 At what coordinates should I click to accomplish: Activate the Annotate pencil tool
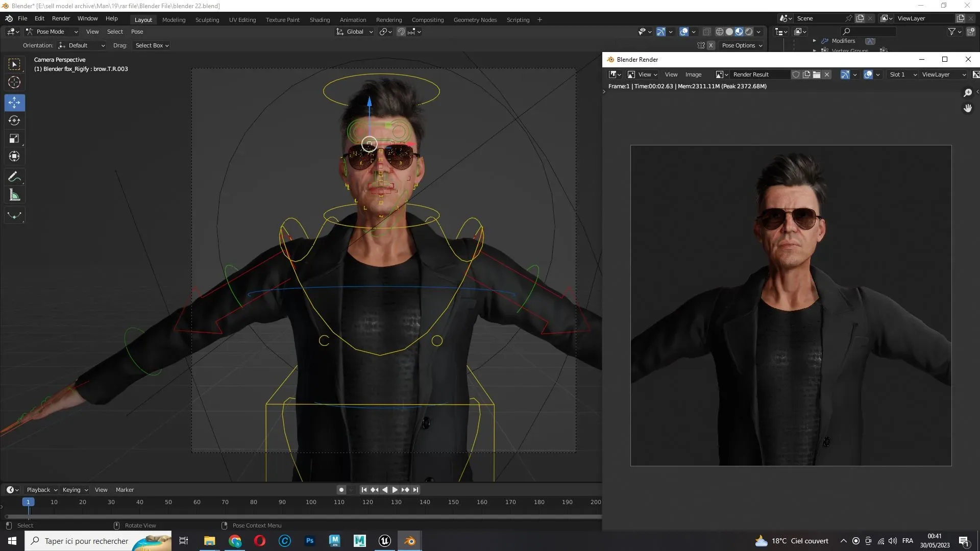pyautogui.click(x=14, y=177)
